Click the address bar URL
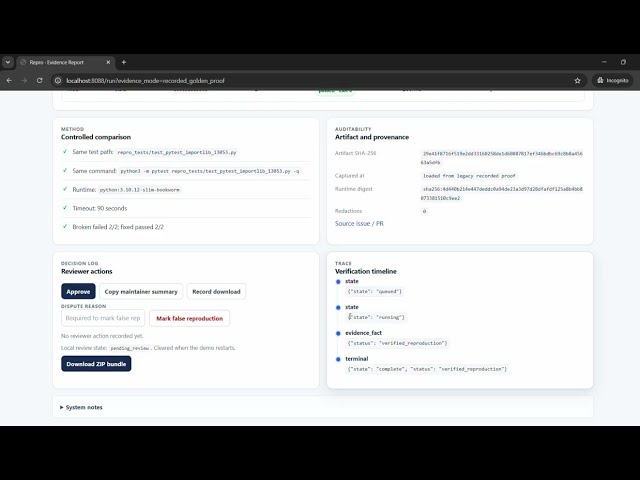Viewport: 640px width, 480px height. (x=145, y=81)
